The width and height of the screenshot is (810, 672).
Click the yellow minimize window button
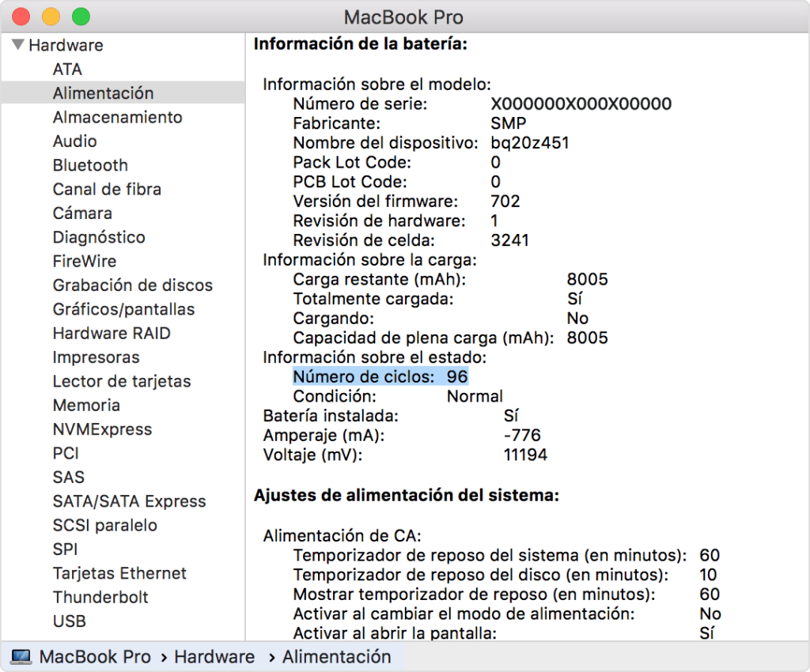(51, 17)
